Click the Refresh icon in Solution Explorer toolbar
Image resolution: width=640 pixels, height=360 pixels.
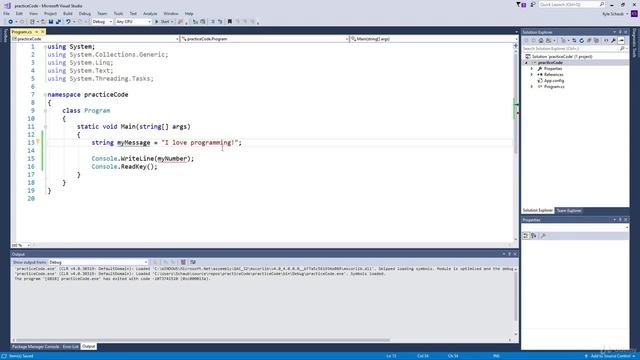coord(582,40)
